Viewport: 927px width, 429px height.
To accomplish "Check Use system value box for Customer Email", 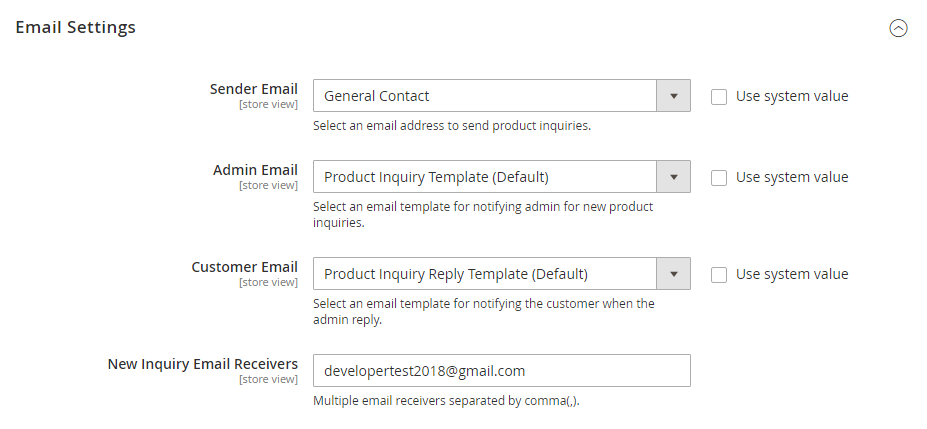I will [719, 275].
